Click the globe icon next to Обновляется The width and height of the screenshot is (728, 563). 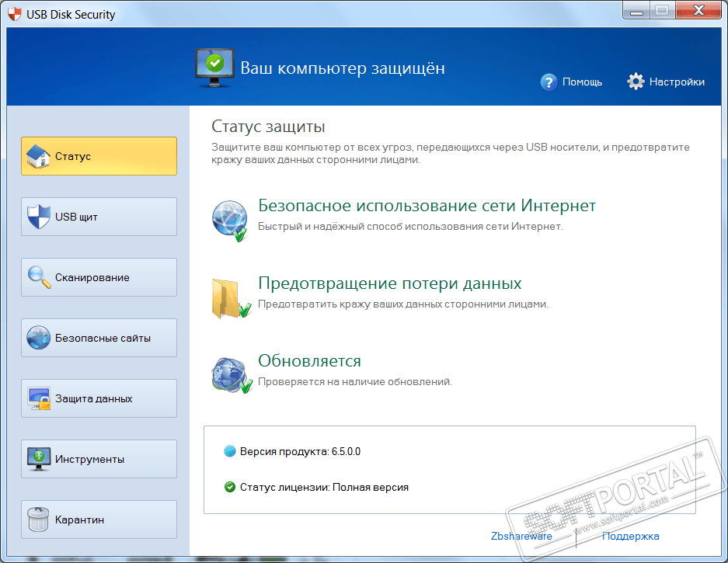coord(232,376)
